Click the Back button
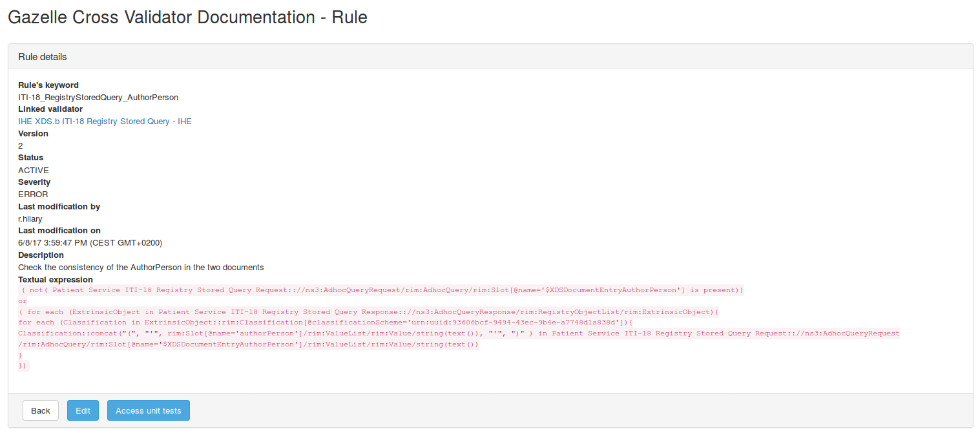This screenshot has width=980, height=433. tap(41, 410)
